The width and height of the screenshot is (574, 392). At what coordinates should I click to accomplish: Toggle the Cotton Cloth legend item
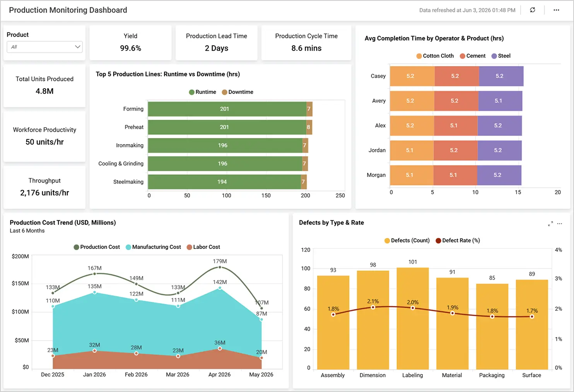pos(435,56)
